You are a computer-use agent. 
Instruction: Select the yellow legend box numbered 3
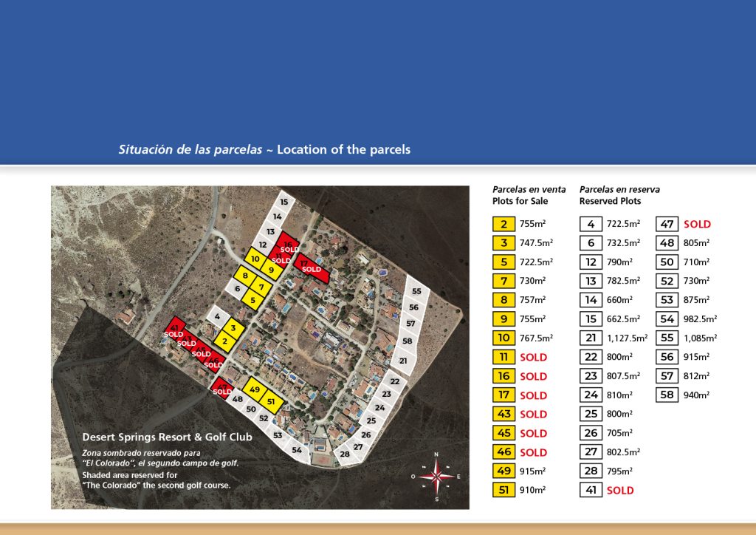(504, 242)
